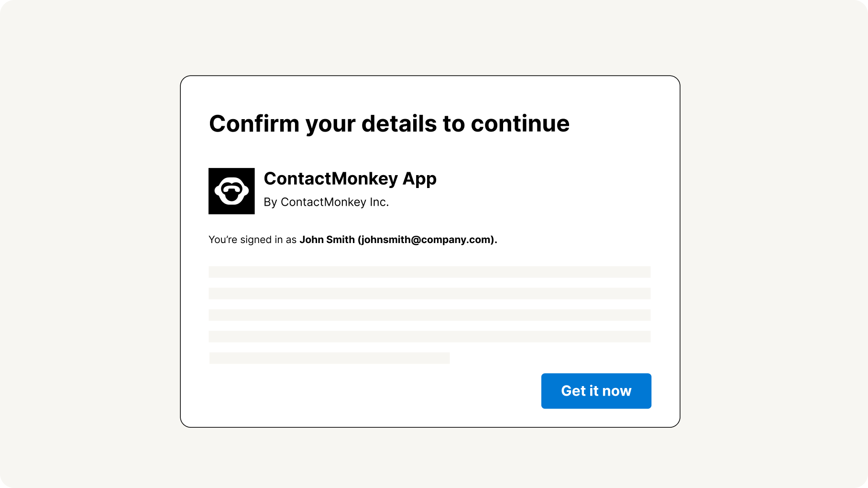Click the ContactMonkey App title
Image resolution: width=868 pixels, height=488 pixels.
(350, 178)
